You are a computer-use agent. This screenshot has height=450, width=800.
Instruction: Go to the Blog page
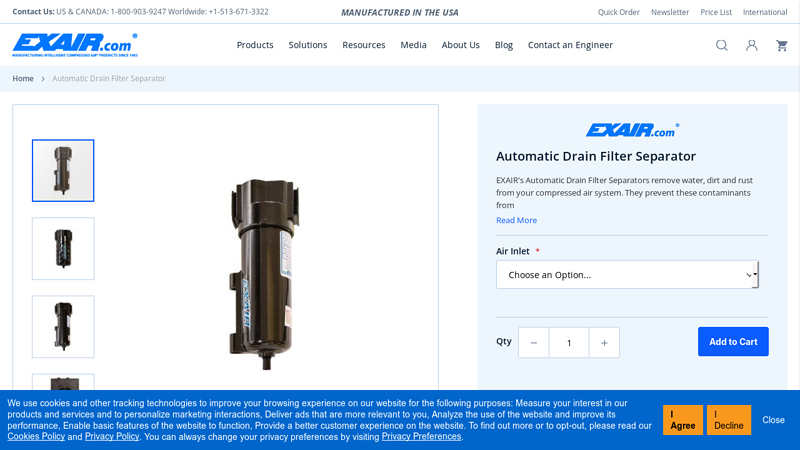504,45
